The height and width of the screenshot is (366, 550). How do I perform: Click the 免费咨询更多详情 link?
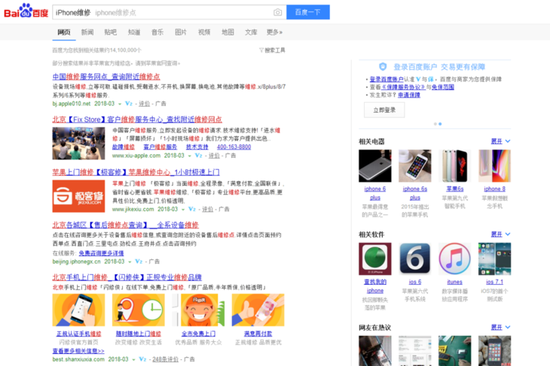[x=101, y=253]
